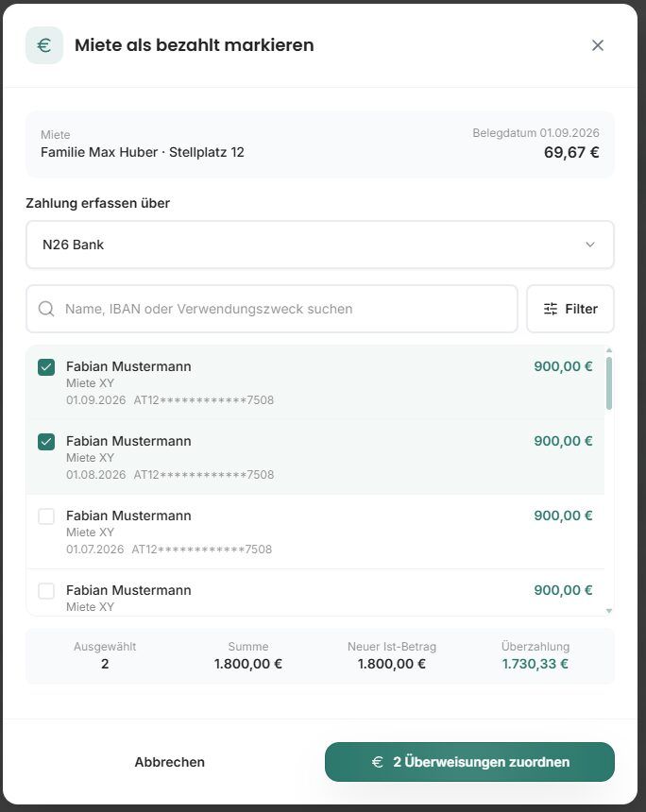Click the Ausgewählt count 2
Image resolution: width=646 pixels, height=812 pixels.
(x=105, y=664)
